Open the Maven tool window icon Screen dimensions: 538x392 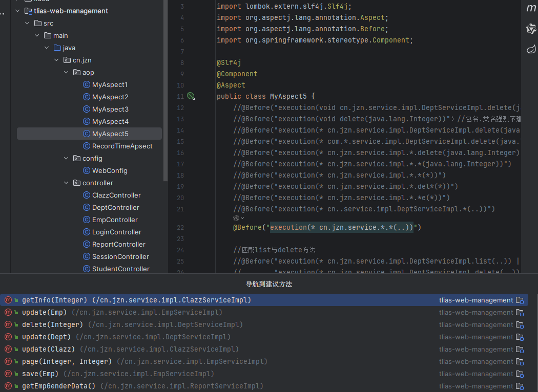click(531, 8)
